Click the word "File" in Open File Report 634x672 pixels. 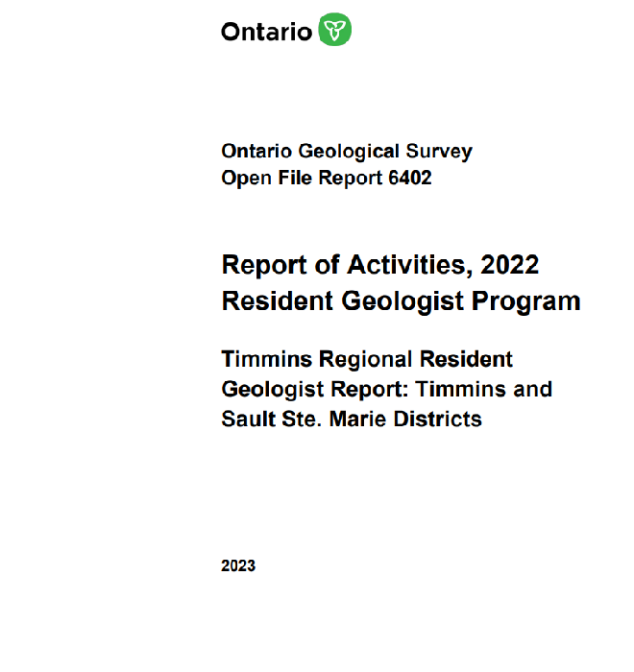(289, 178)
